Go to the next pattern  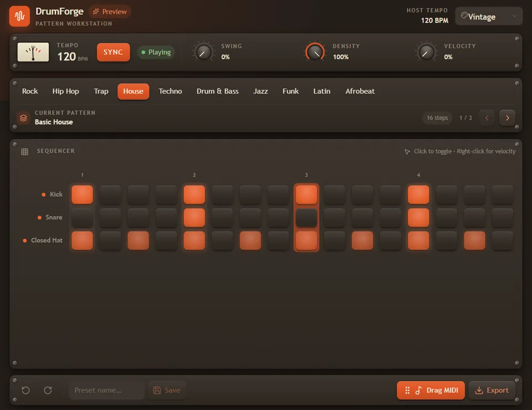click(507, 117)
